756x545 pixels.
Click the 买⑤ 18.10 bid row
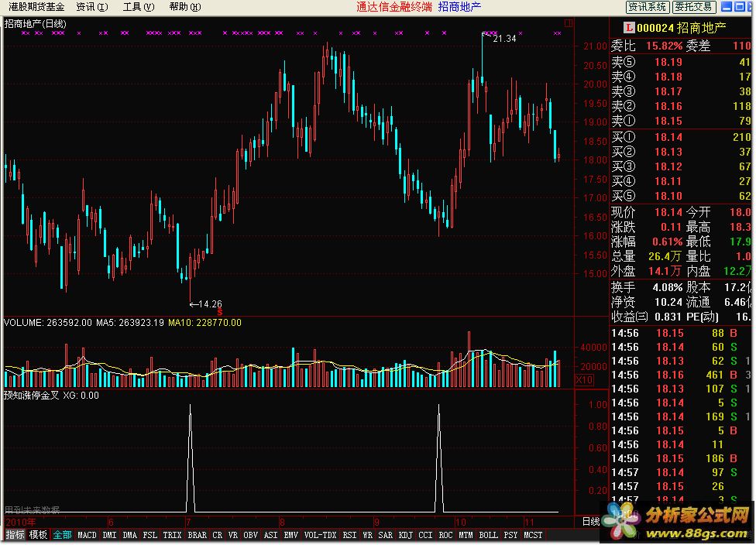coord(681,196)
